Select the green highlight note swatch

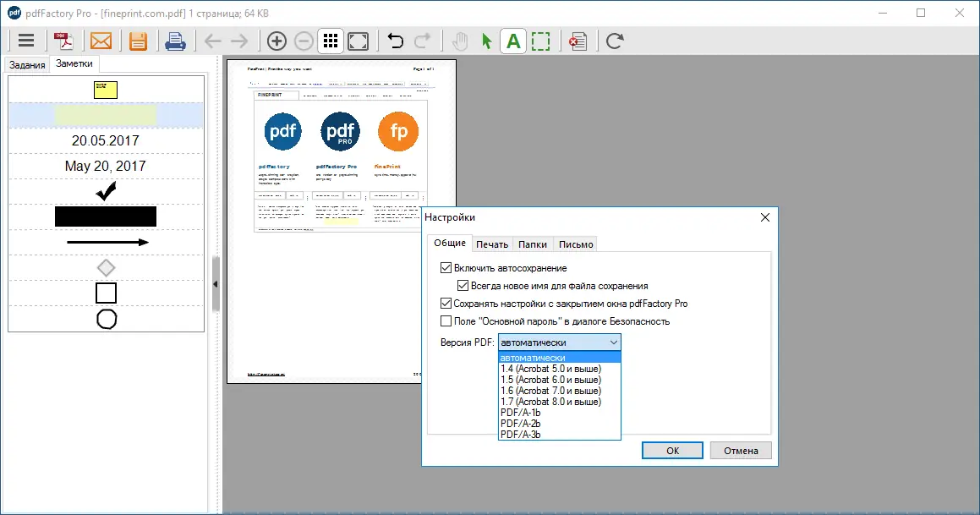pos(106,115)
